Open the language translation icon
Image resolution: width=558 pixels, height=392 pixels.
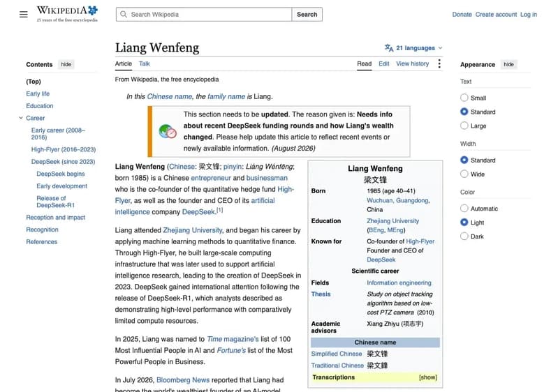(388, 47)
